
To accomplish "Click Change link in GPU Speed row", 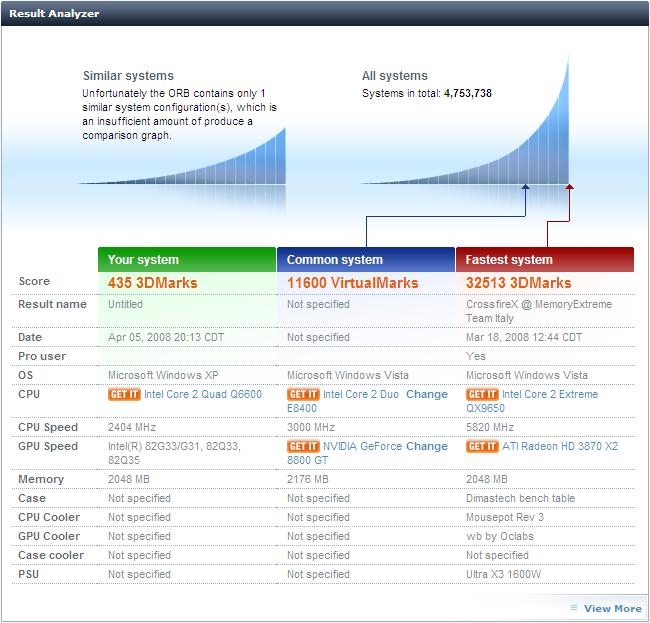I will (x=427, y=446).
